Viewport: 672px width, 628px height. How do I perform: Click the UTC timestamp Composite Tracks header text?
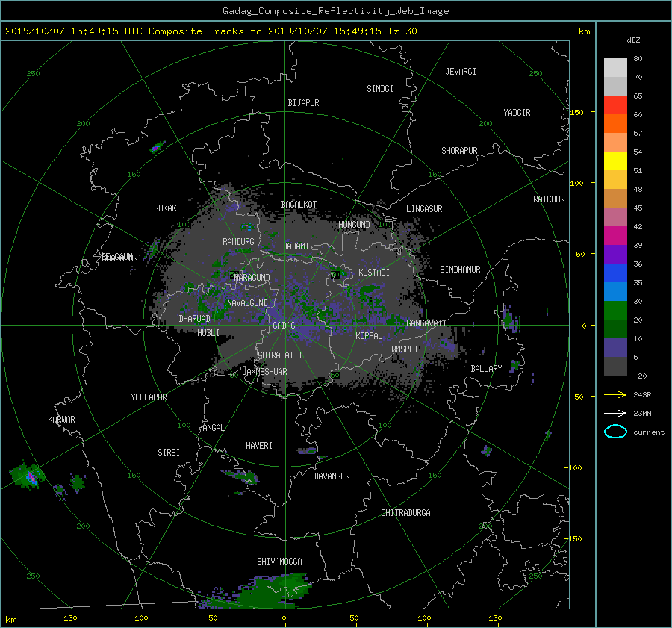[x=211, y=31]
